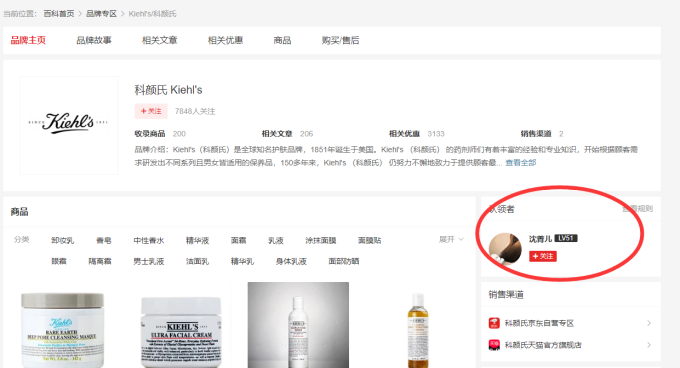Click the Kiehl's brand logo image
The width and height of the screenshot is (680, 368).
click(69, 125)
